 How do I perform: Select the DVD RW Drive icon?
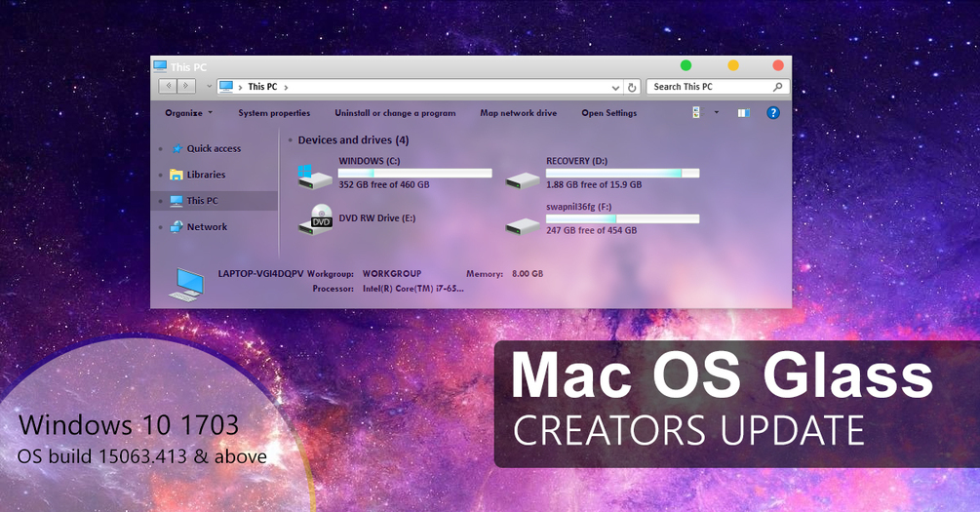[315, 219]
